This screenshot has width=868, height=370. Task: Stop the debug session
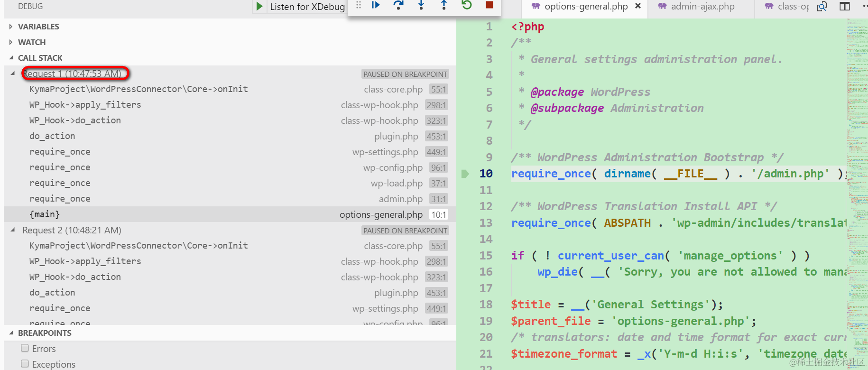pos(489,5)
